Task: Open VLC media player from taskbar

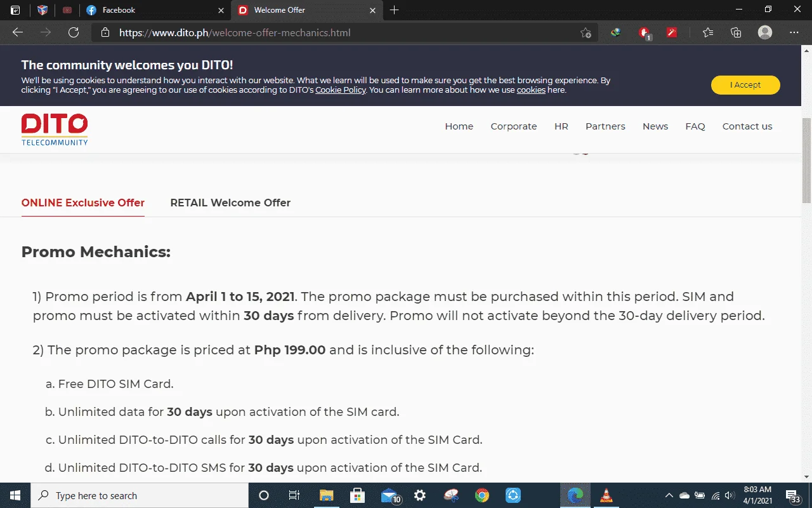Action: (606, 495)
